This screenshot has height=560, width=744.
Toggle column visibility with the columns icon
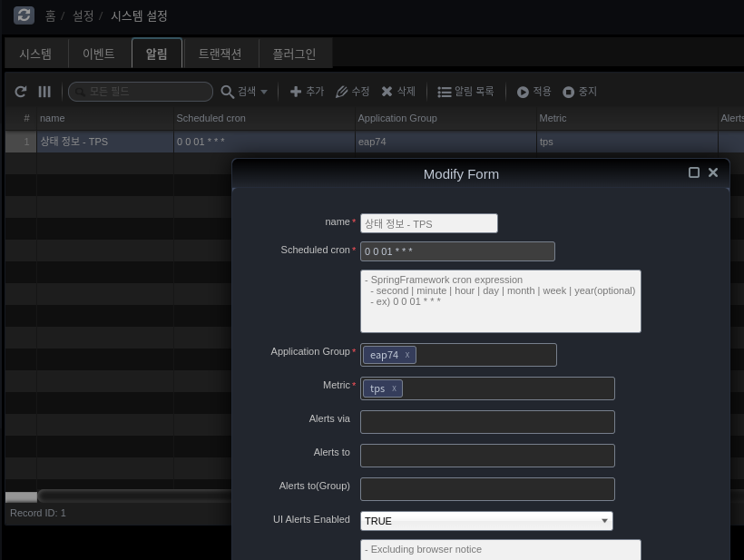point(44,92)
